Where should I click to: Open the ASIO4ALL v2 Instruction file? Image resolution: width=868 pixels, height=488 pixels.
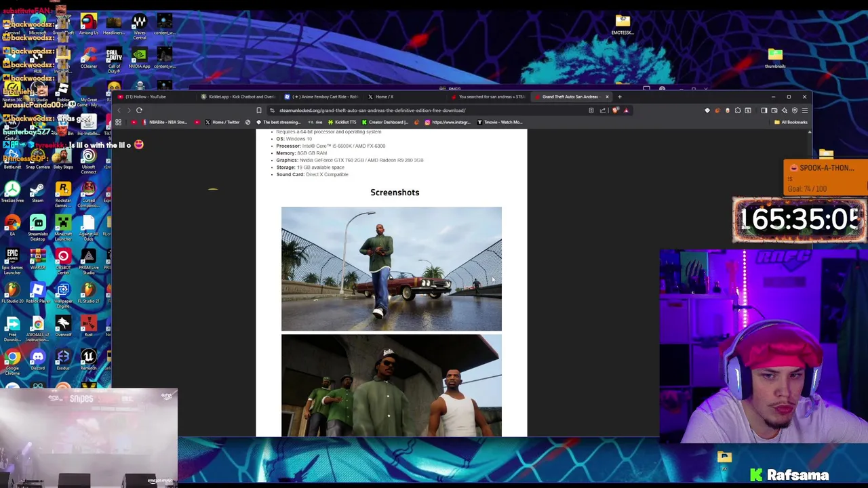[x=37, y=328]
